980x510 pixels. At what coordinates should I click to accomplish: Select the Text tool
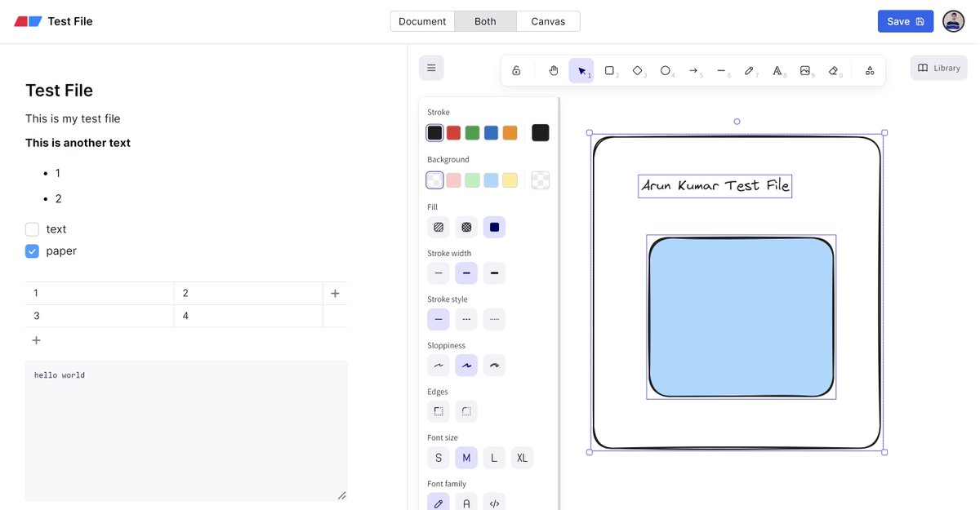pos(777,71)
